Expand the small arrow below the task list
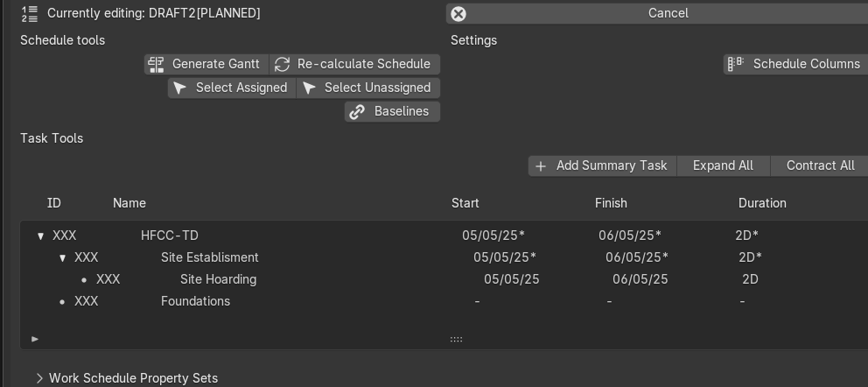The height and width of the screenshot is (387, 868). click(x=35, y=339)
